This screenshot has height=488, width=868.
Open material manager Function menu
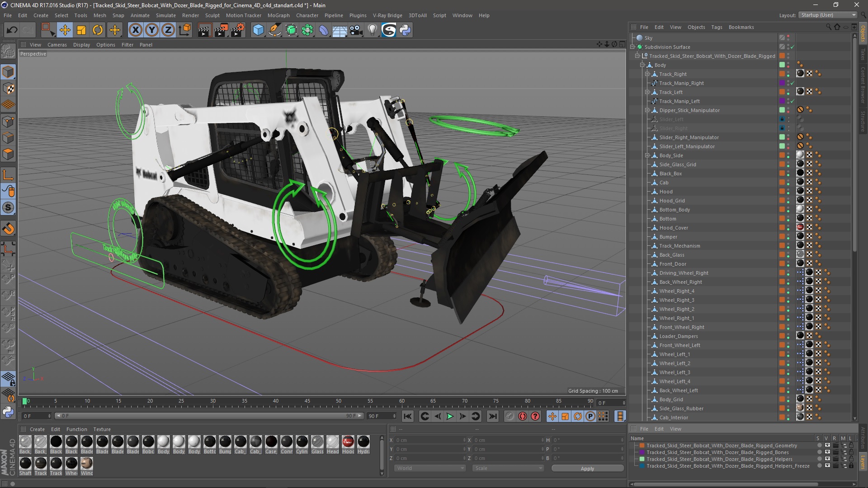pos(76,429)
